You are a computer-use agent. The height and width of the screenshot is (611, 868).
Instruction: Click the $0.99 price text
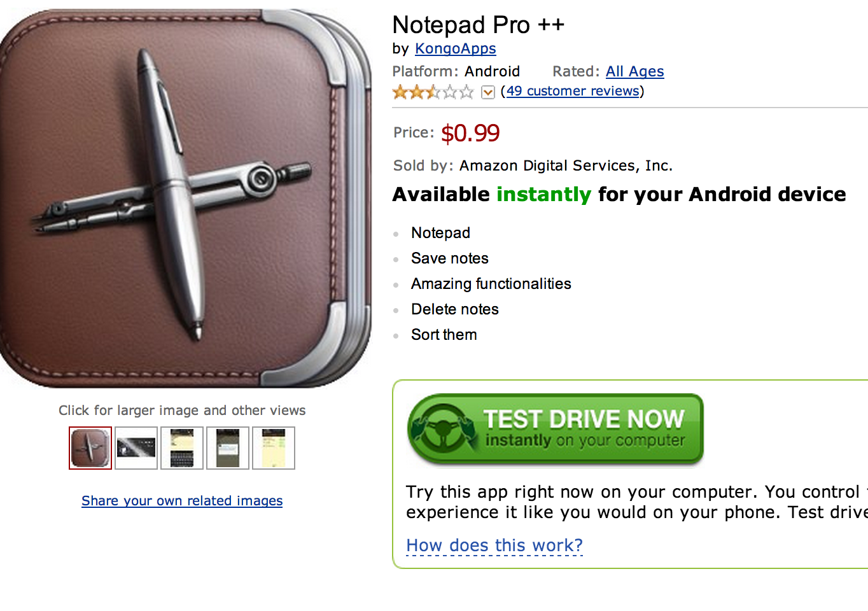point(470,133)
